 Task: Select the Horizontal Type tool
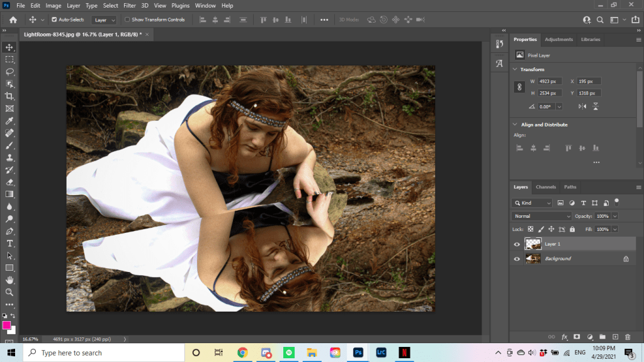(x=9, y=244)
